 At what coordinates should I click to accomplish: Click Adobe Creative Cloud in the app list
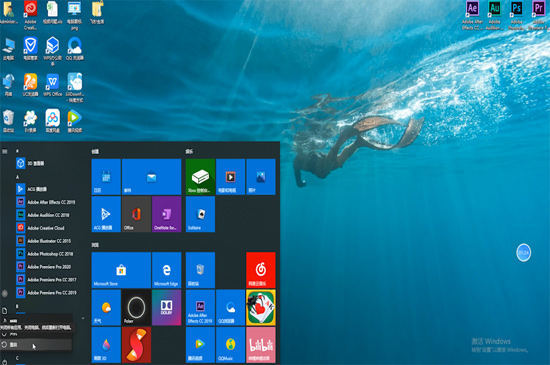coord(45,228)
